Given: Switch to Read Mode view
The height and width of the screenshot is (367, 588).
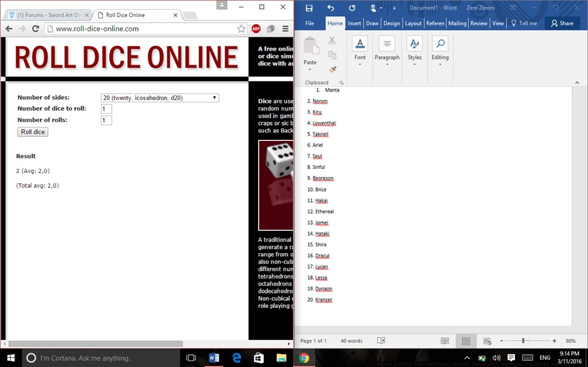Looking at the screenshot, I should click(x=444, y=340).
